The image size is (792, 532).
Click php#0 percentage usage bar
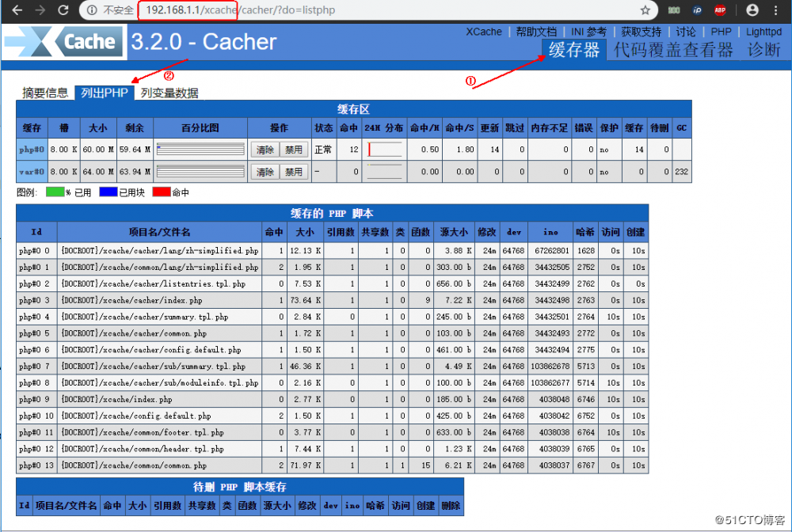click(x=200, y=150)
